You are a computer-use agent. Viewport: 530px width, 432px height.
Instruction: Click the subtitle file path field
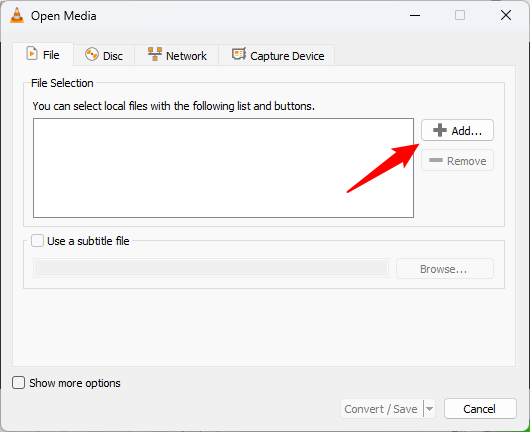[x=211, y=269]
